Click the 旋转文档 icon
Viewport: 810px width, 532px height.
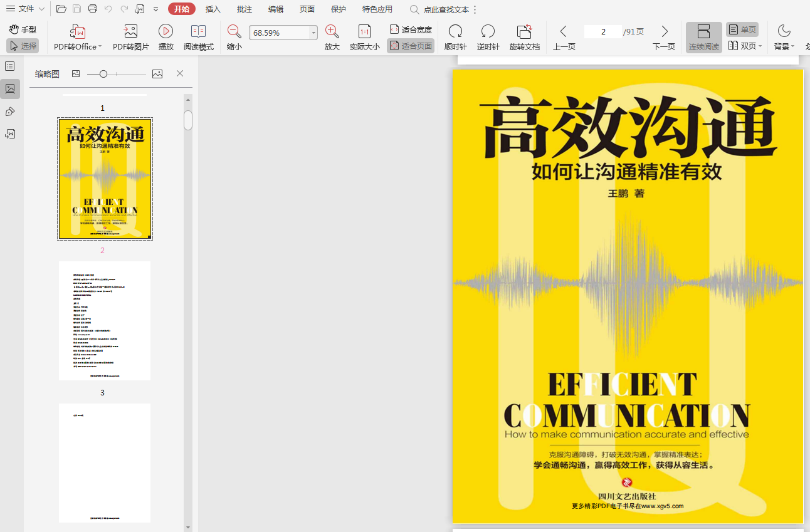[524, 32]
